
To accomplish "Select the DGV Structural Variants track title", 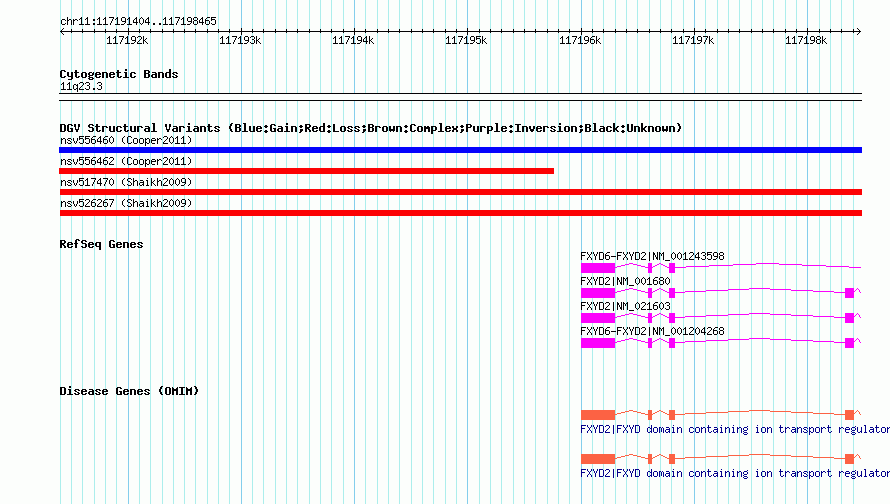I will click(x=371, y=128).
